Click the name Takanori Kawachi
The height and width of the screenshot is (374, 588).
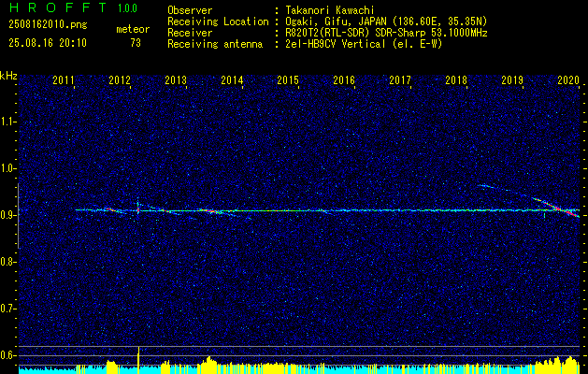[330, 10]
